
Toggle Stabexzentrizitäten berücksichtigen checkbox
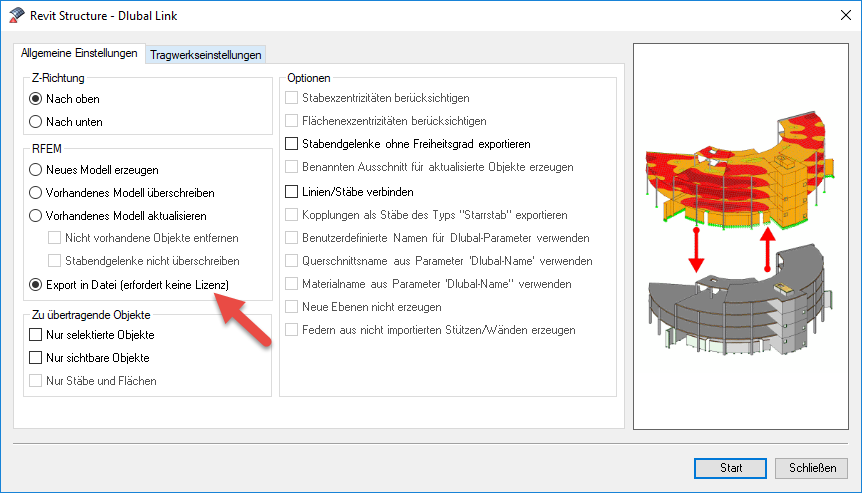(291, 98)
